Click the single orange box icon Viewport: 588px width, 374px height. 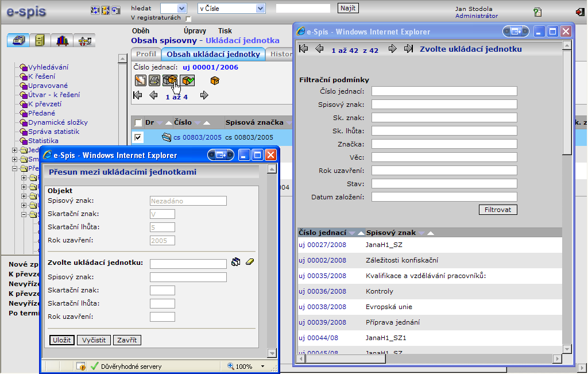tap(215, 80)
